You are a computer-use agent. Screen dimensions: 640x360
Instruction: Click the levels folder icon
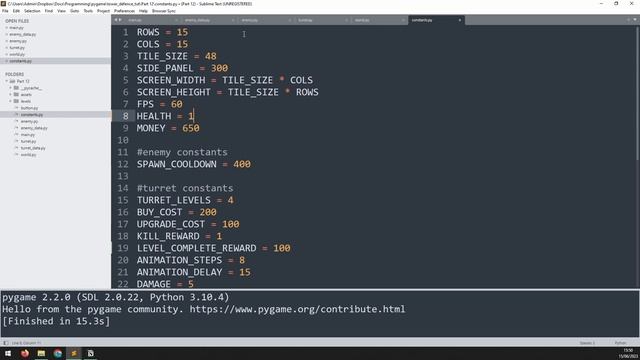(16, 101)
